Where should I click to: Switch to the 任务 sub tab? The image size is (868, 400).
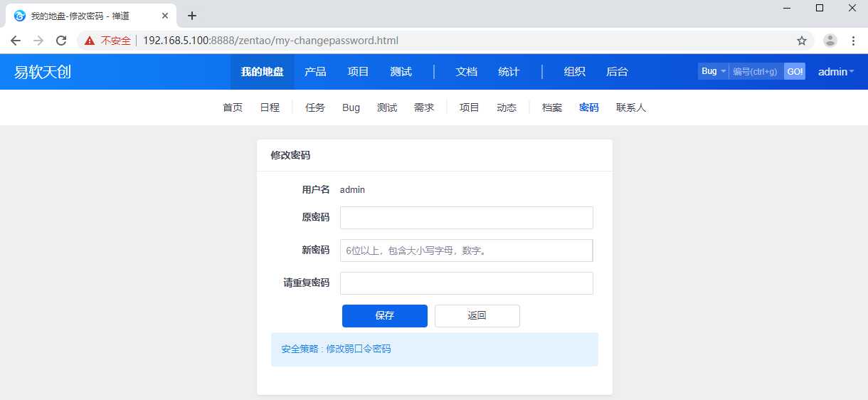click(315, 107)
